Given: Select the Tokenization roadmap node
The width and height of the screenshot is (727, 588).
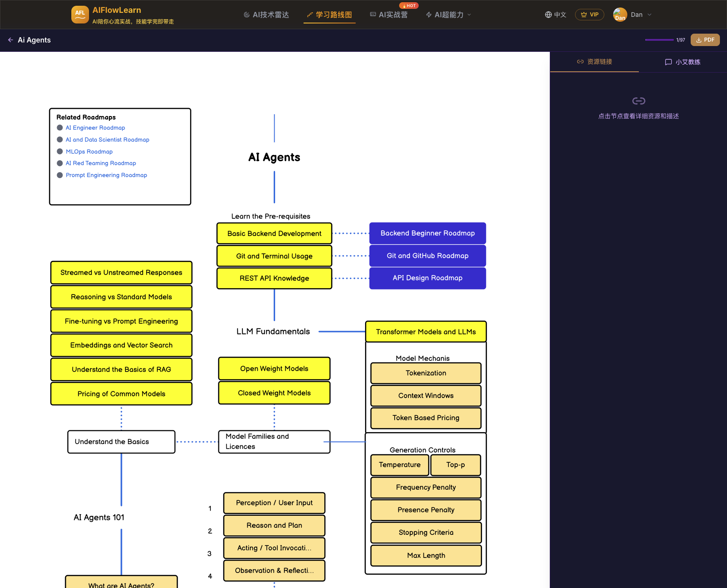Looking at the screenshot, I should coord(426,373).
